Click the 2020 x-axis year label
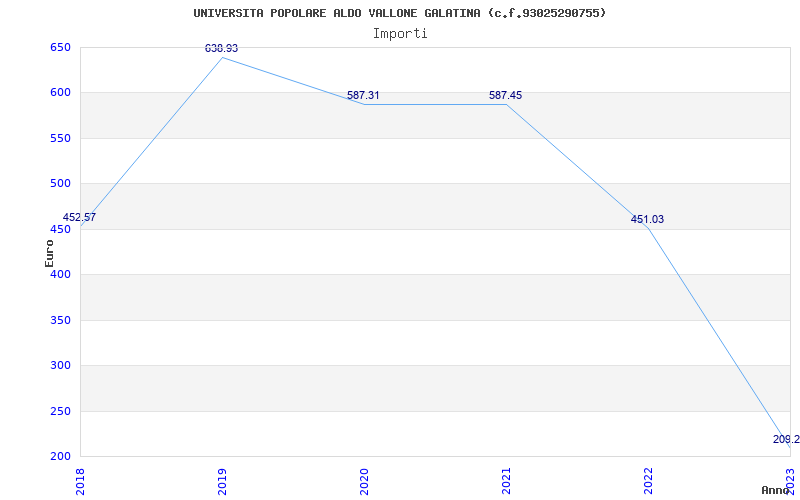The image size is (800, 500). (364, 481)
